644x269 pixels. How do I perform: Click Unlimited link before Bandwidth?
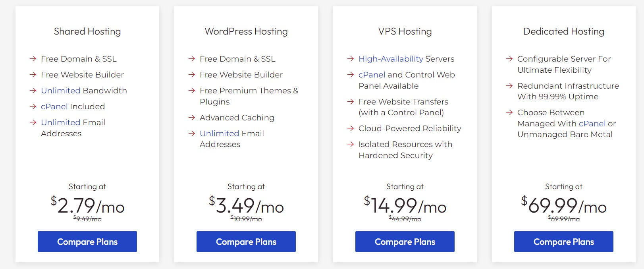click(x=61, y=91)
